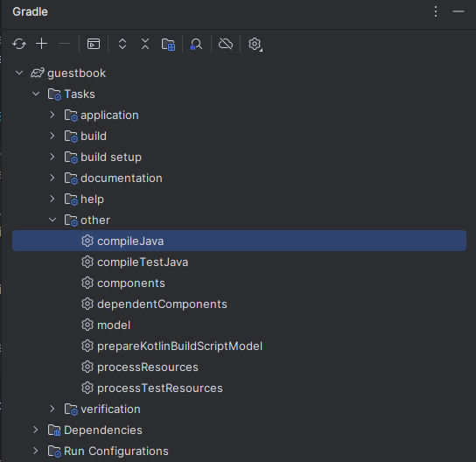476x462 pixels.
Task: Click the Sync All Gradle Projects icon
Action: click(x=19, y=44)
